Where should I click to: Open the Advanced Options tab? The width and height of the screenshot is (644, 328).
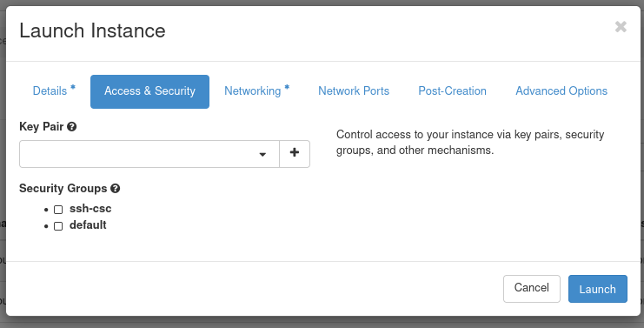pos(561,91)
